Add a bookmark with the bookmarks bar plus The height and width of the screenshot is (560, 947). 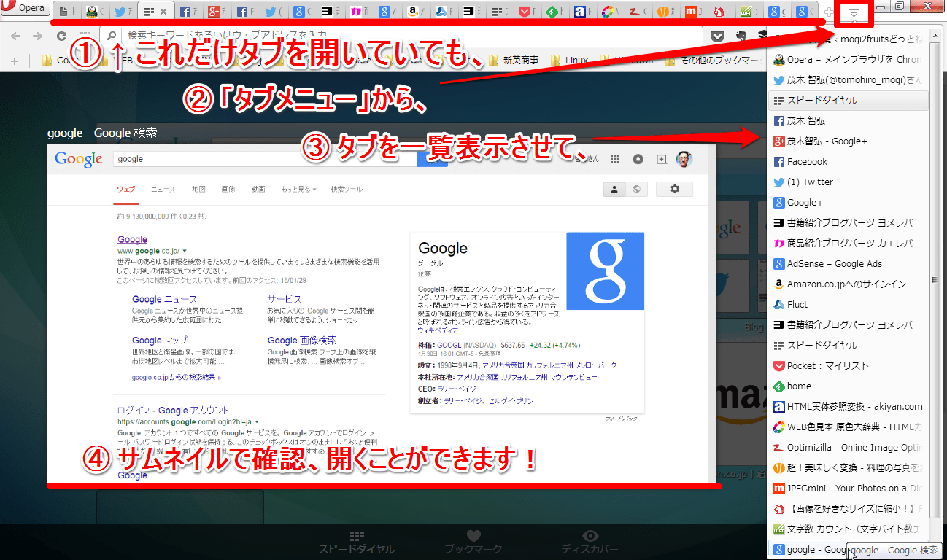point(15,61)
